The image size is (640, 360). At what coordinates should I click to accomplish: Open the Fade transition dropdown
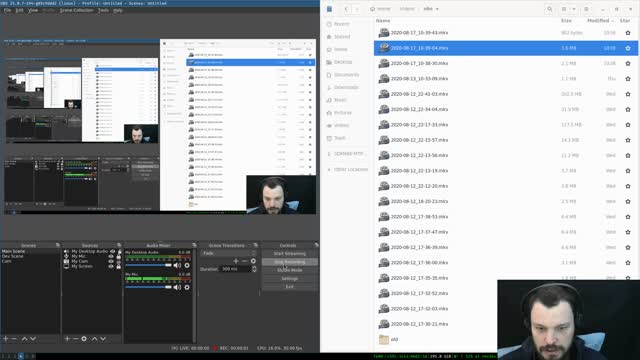pyautogui.click(x=228, y=253)
